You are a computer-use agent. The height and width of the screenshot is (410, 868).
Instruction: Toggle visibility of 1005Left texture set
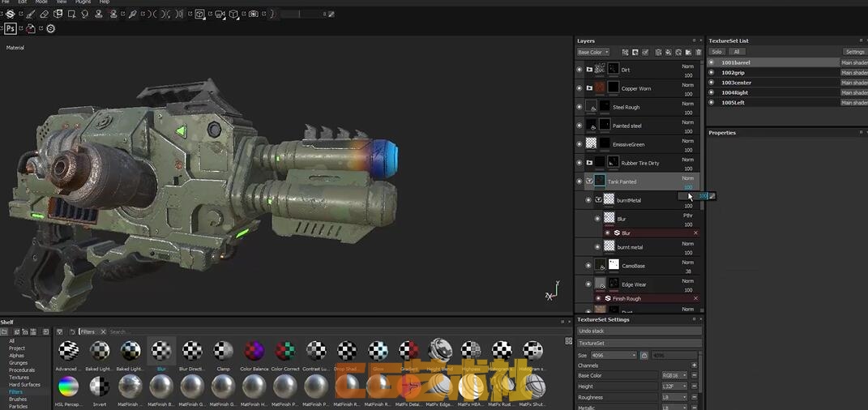pyautogui.click(x=712, y=102)
